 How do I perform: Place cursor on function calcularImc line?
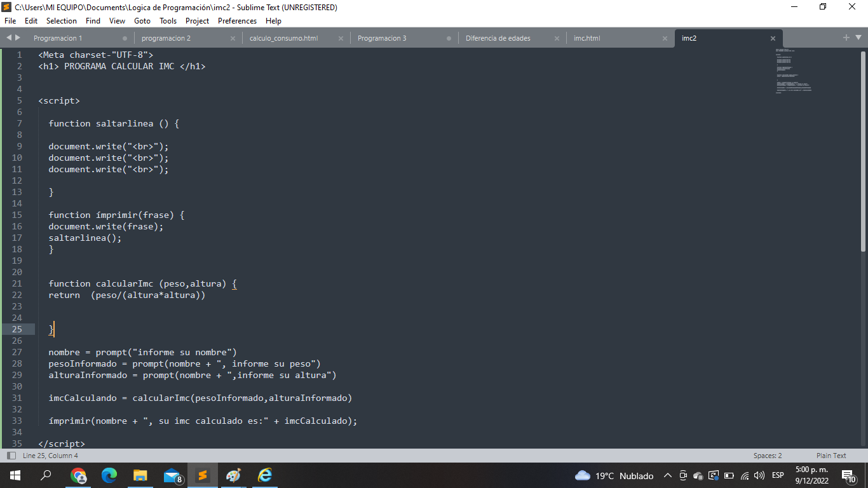[142, 283]
